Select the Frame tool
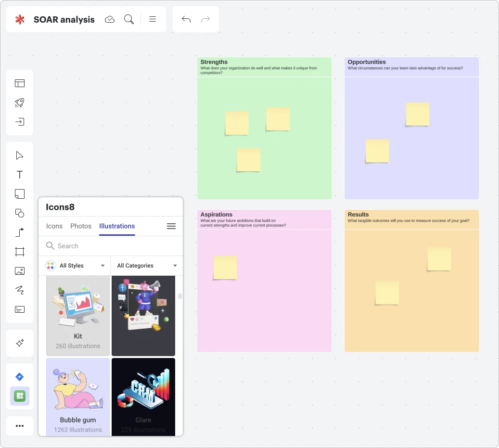499x448 pixels. pos(20,252)
